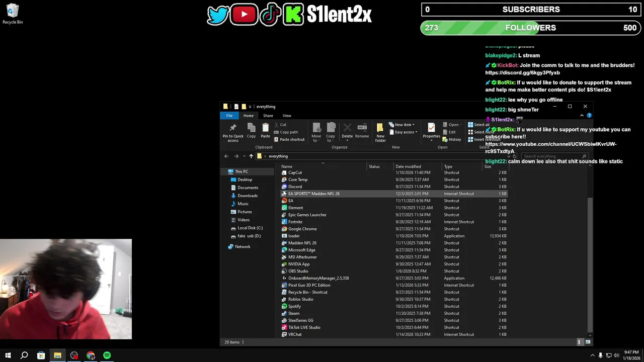This screenshot has width=644, height=362.
Task: Sort by Type column header
Action: (462, 166)
